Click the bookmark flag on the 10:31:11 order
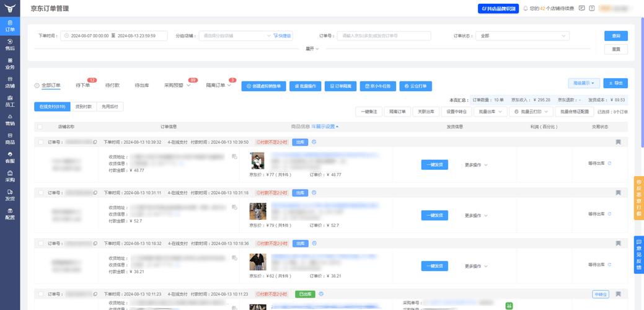The height and width of the screenshot is (310, 644). [618, 193]
